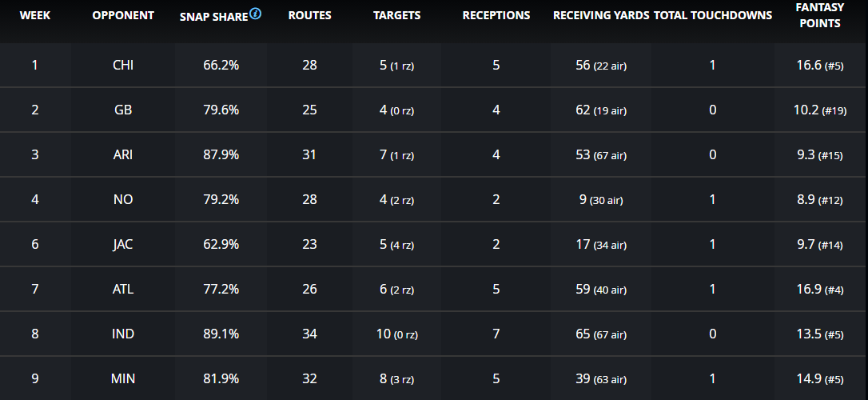
Task: Click the Receptions column header
Action: [x=496, y=16]
